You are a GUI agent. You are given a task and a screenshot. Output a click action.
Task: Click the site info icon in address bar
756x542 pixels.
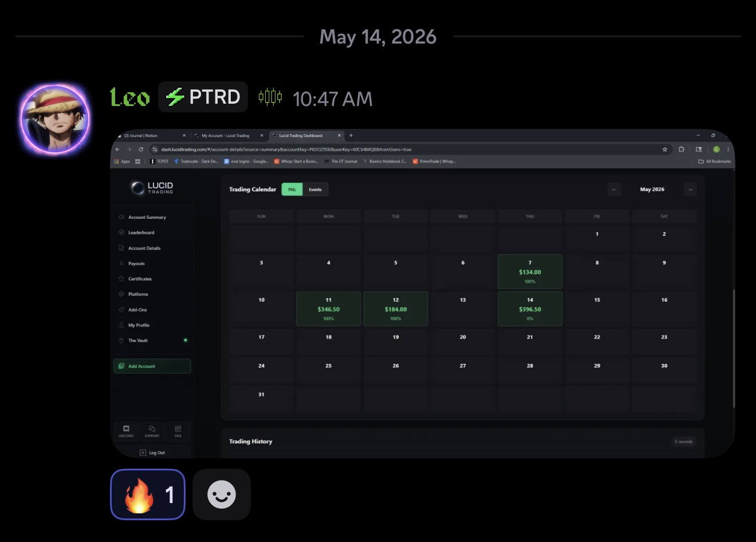[x=155, y=150]
